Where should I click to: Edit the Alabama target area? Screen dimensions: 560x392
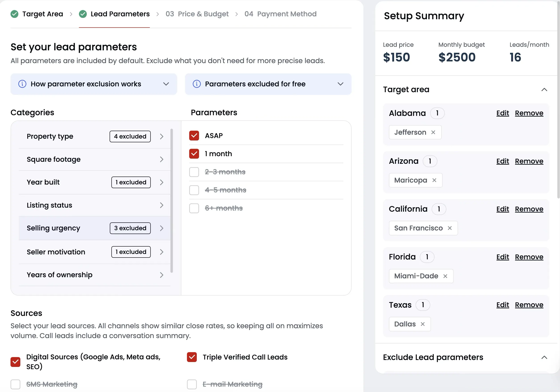pos(503,113)
